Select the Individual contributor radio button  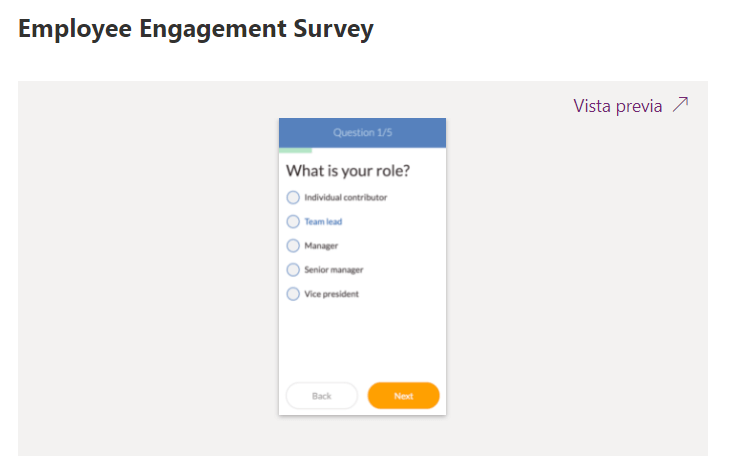click(293, 198)
